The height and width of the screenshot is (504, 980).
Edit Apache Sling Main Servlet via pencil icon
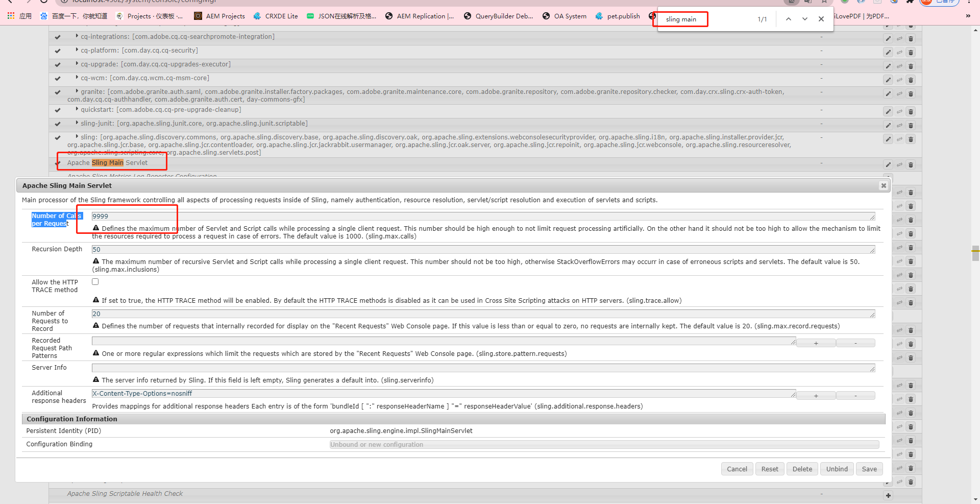point(888,165)
